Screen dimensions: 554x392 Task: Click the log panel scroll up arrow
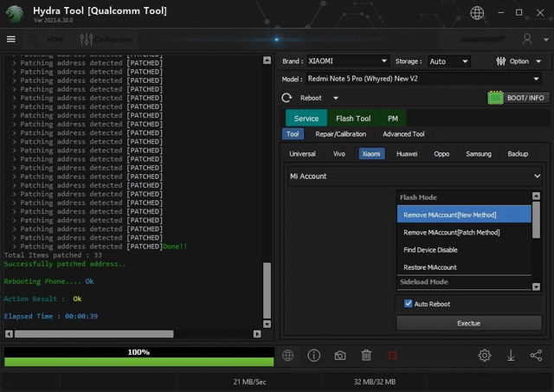point(267,60)
